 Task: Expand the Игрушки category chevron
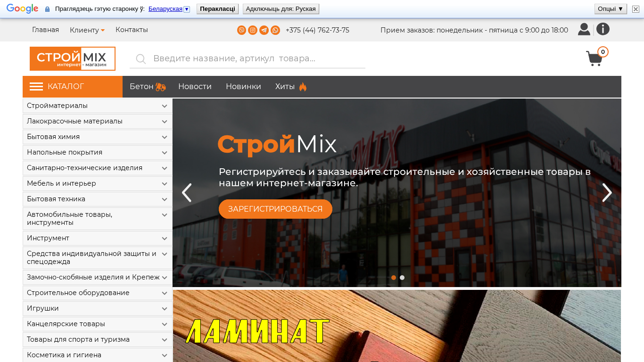[165, 309]
